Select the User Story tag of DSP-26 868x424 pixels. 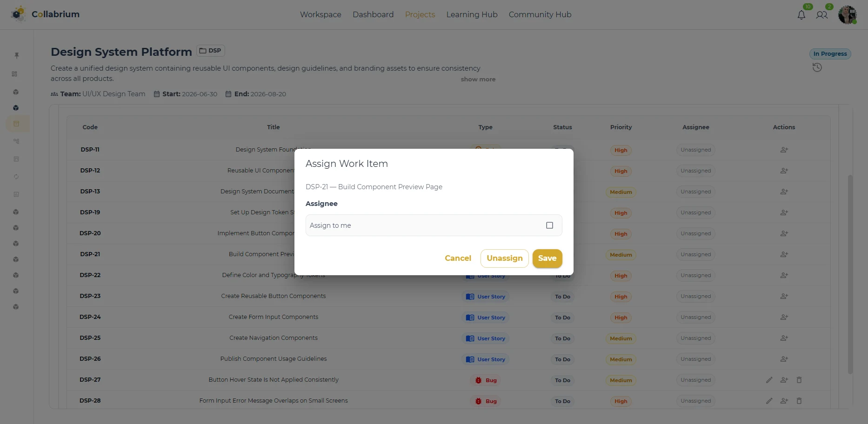486,359
